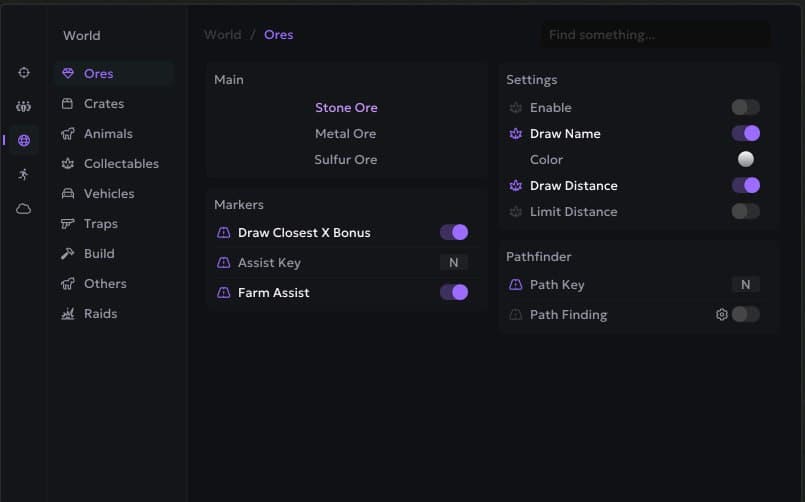
Task: Turn on the Enable toggle
Action: [745, 107]
